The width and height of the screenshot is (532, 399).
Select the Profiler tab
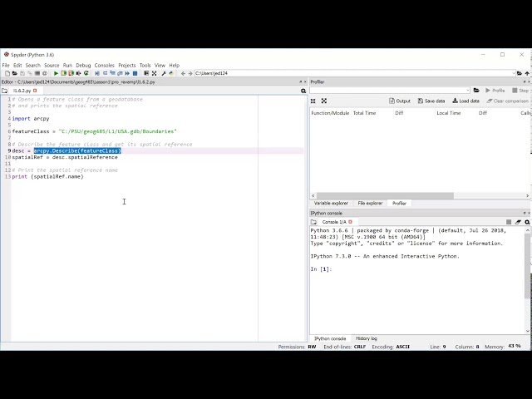[x=399, y=203]
